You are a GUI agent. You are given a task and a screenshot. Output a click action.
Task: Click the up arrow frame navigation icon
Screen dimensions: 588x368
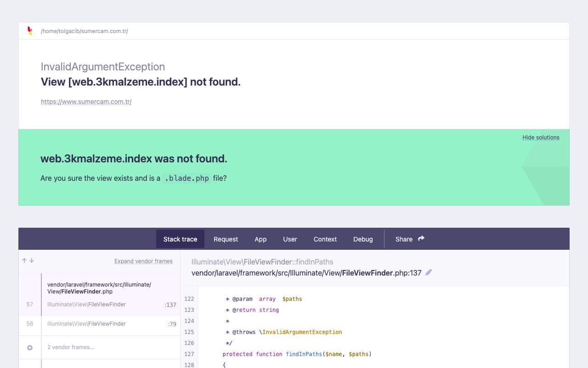[24, 260]
